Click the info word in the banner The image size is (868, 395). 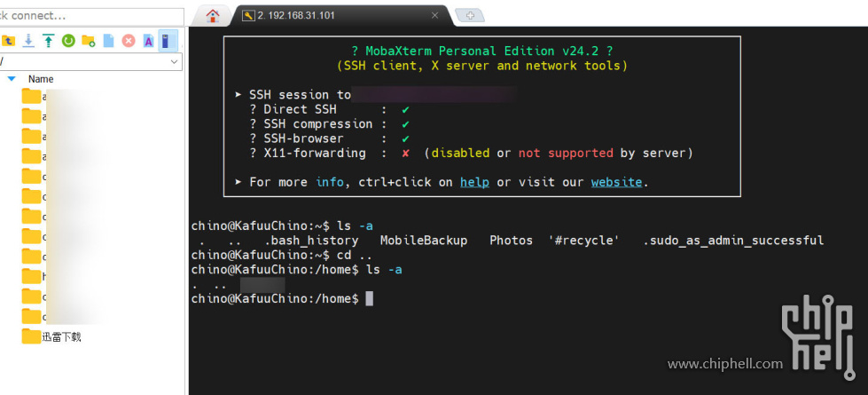[330, 182]
